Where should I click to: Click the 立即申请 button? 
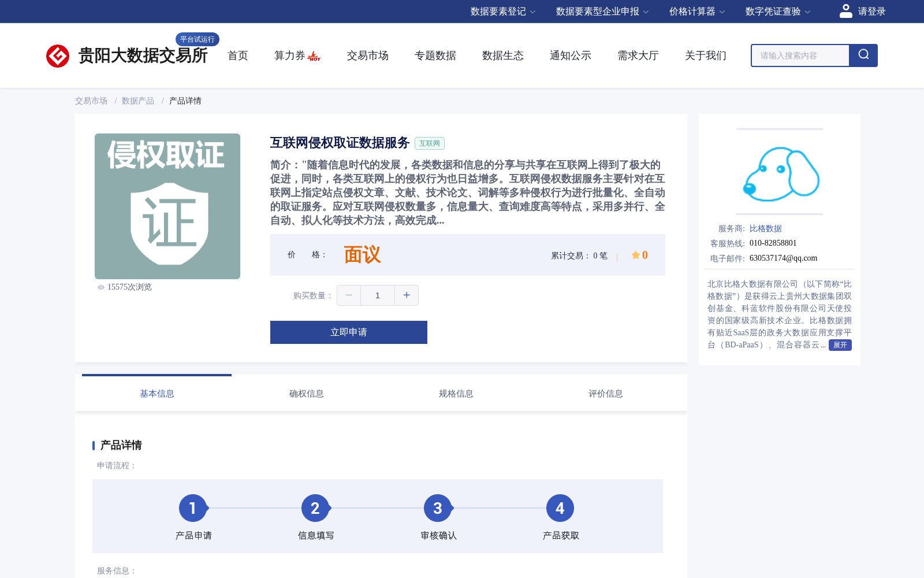pos(349,332)
